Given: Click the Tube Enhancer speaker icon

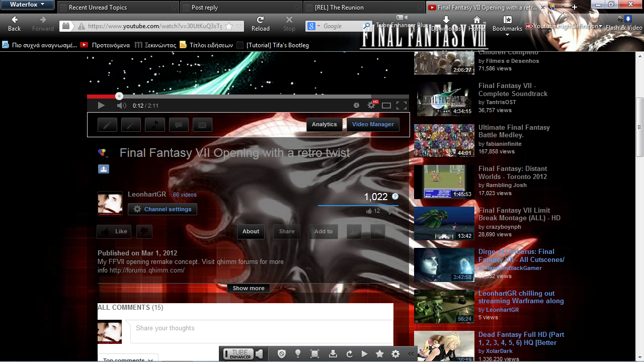Looking at the screenshot, I should coord(259,354).
